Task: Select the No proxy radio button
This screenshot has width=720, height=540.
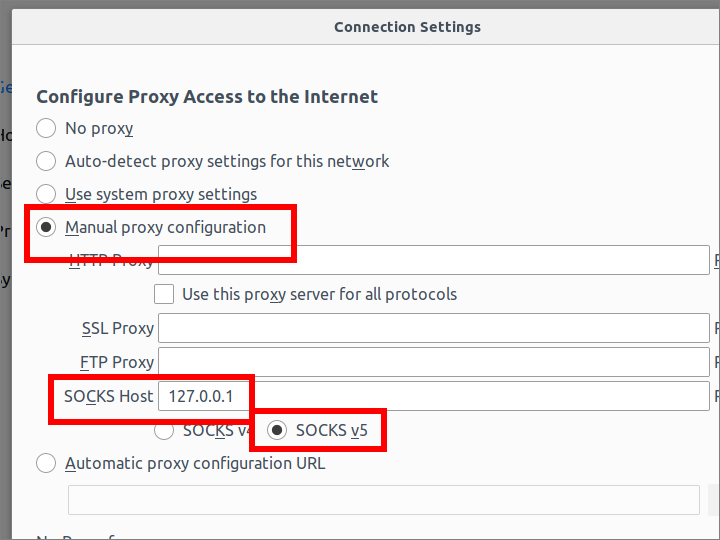Action: [x=46, y=128]
